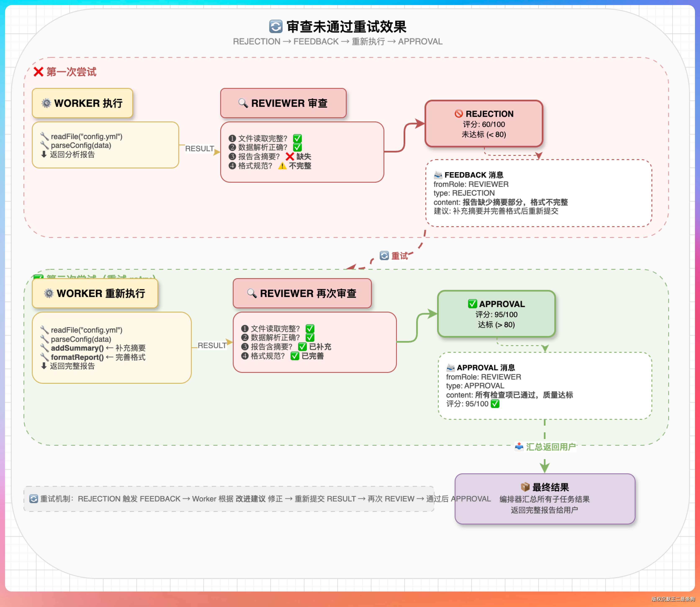Click red X mark beside 缺失
This screenshot has width=700, height=607.
(290, 156)
